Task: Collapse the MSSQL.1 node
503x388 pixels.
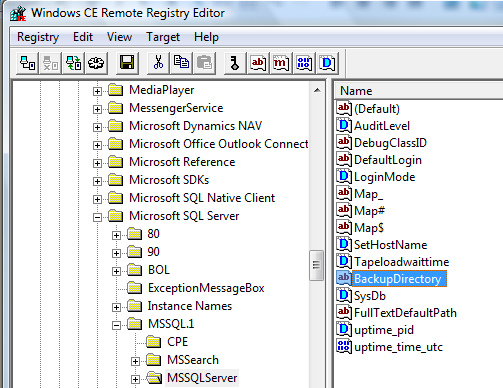Action: click(x=116, y=325)
